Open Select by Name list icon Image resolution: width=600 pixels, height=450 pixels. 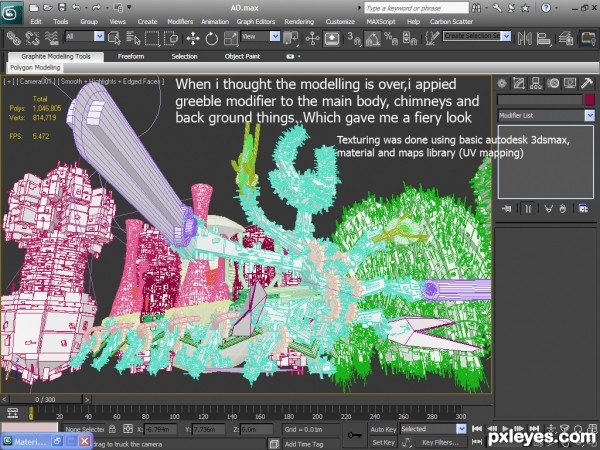coord(133,38)
